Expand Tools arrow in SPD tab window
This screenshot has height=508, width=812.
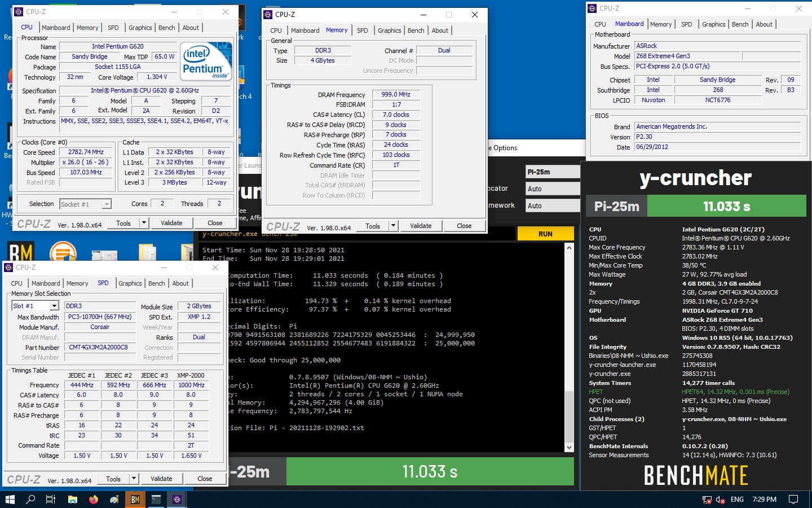tap(134, 479)
